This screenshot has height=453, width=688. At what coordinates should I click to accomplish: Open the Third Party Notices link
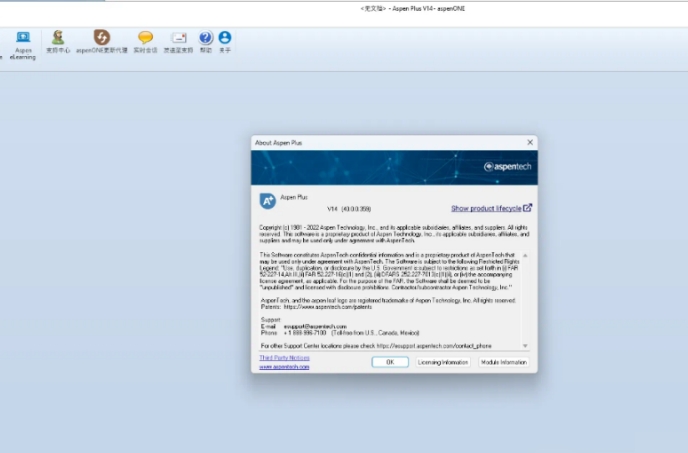click(x=284, y=357)
